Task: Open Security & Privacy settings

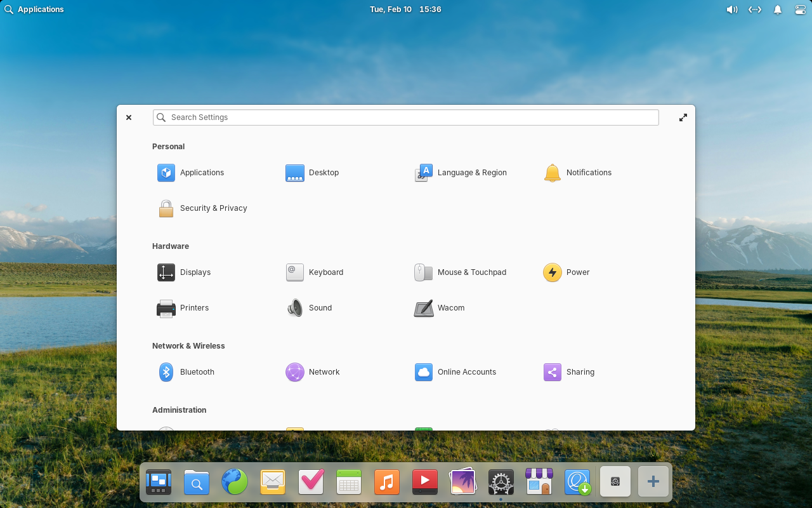Action: [x=166, y=208]
